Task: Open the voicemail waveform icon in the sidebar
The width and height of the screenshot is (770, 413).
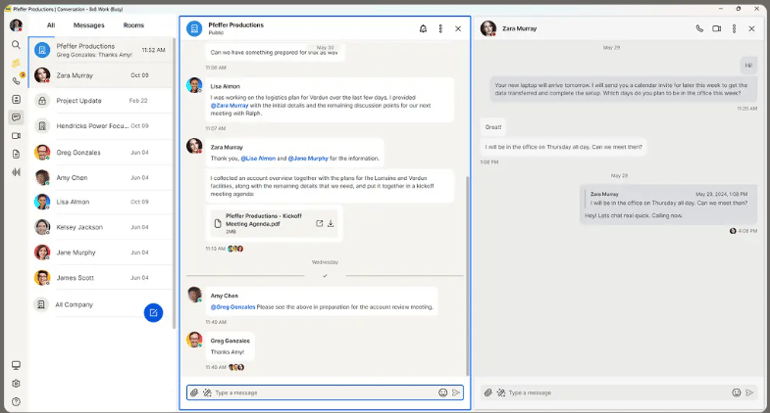Action: coord(16,172)
